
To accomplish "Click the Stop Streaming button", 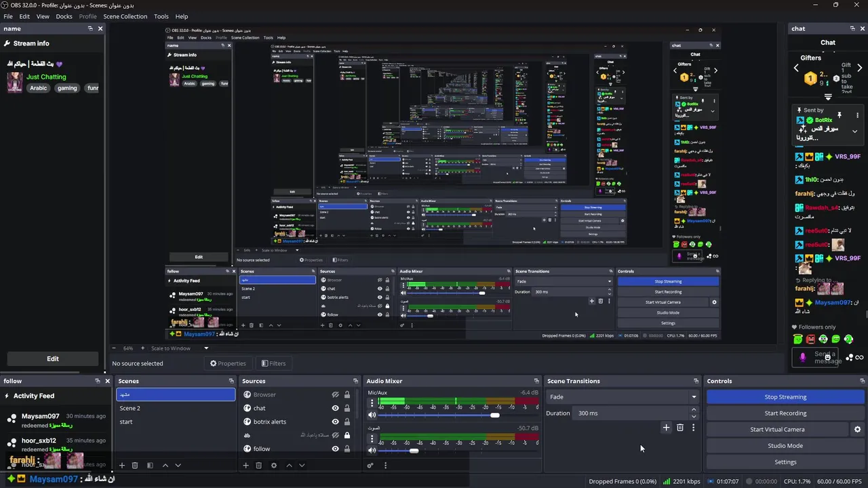I will coord(785,397).
